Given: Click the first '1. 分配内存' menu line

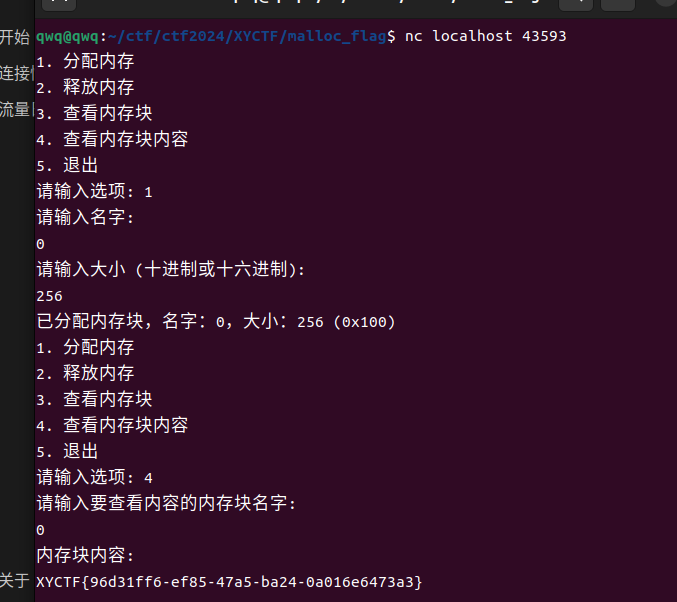Looking at the screenshot, I should [85, 61].
